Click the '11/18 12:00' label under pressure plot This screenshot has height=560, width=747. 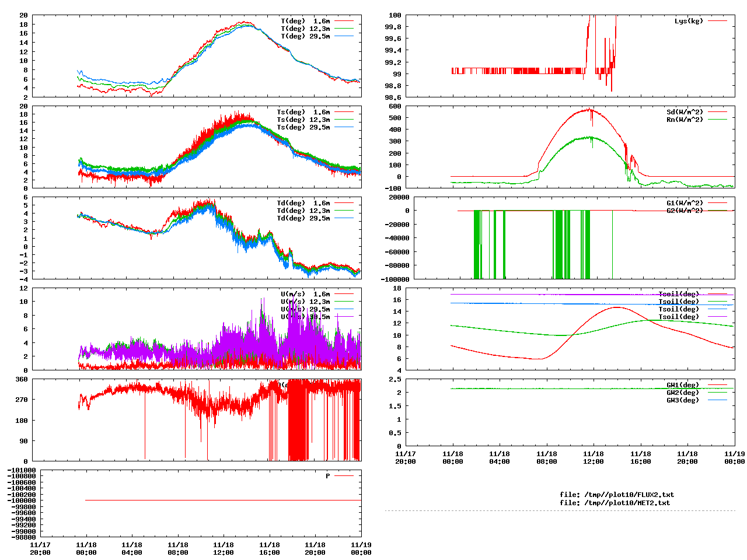pos(224,549)
